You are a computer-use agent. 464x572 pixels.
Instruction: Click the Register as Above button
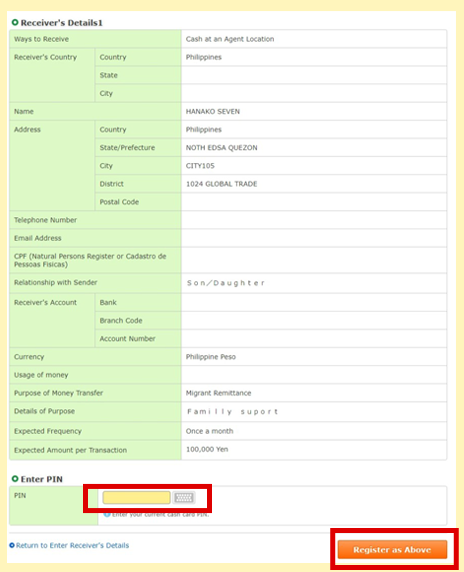(392, 549)
